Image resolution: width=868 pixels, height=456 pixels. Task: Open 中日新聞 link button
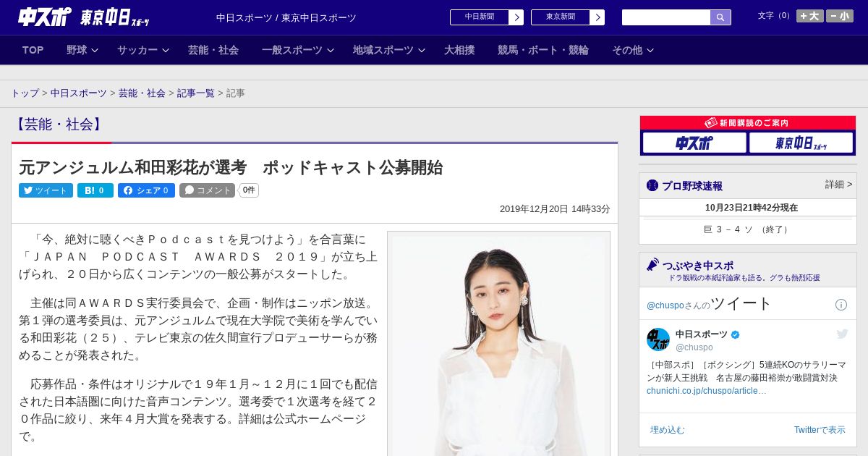coord(479,17)
